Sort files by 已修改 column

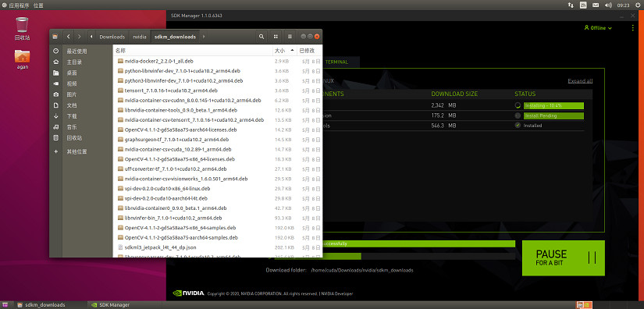click(309, 51)
